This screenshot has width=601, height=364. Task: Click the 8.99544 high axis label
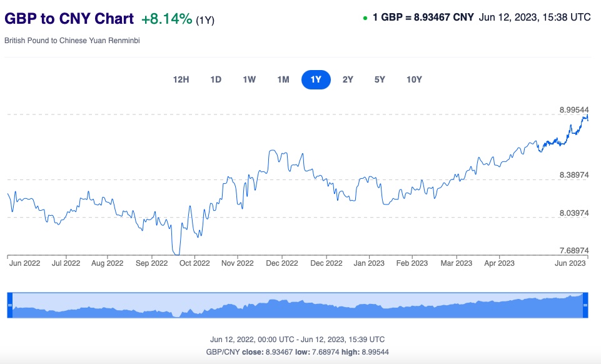[x=574, y=109]
